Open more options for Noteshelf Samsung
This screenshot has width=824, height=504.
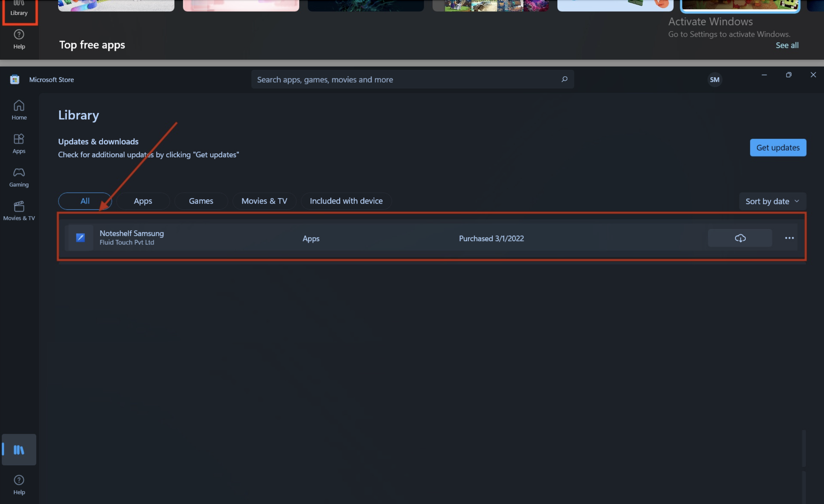789,238
